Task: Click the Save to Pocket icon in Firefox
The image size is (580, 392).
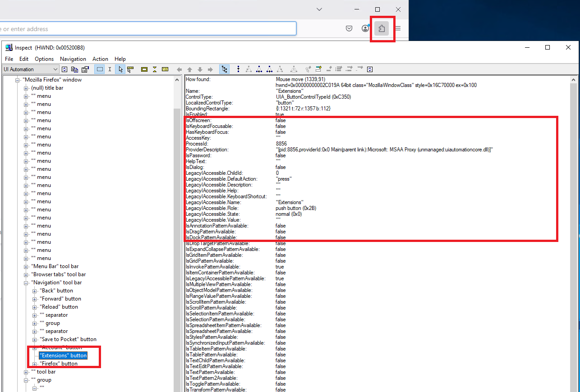Action: click(349, 29)
